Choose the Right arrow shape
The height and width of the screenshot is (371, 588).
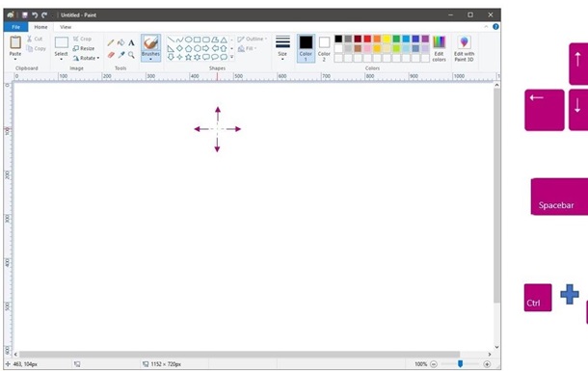click(206, 49)
